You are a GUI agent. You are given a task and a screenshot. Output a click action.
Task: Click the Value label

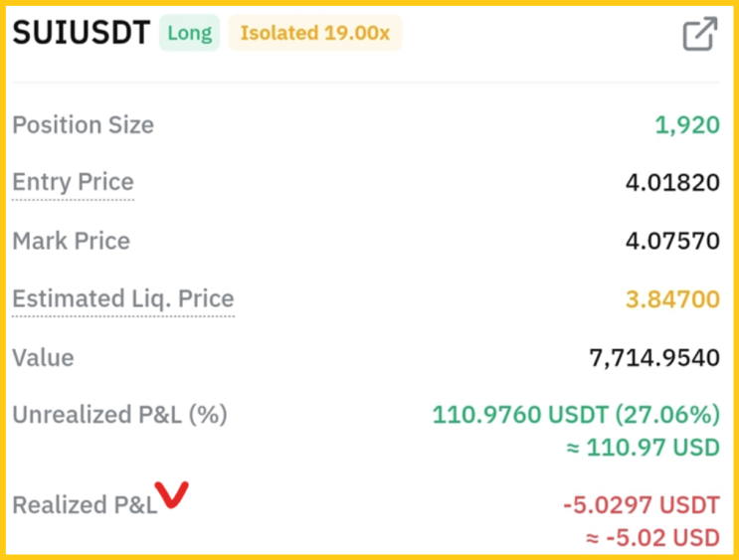[43, 358]
